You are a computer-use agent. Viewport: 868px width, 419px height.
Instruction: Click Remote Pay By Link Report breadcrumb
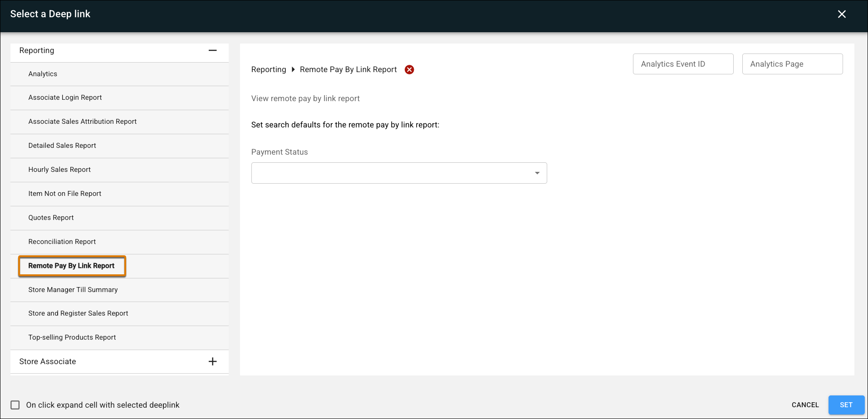[x=348, y=69]
